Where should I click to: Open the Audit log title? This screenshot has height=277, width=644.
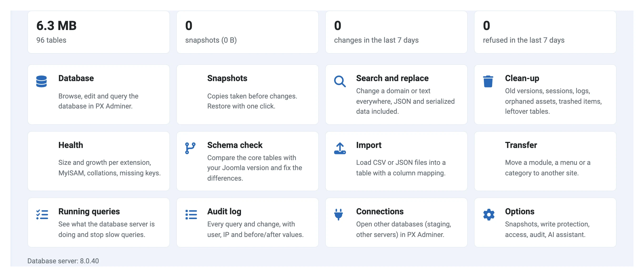pyautogui.click(x=224, y=211)
